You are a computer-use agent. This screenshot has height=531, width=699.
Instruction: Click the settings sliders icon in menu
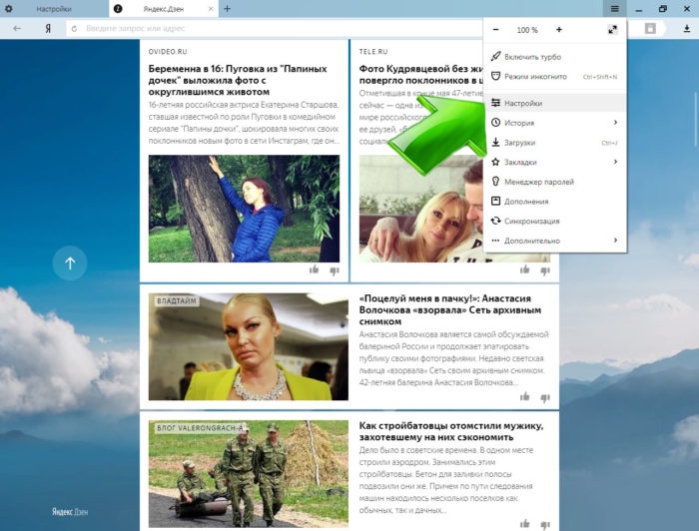click(x=495, y=103)
